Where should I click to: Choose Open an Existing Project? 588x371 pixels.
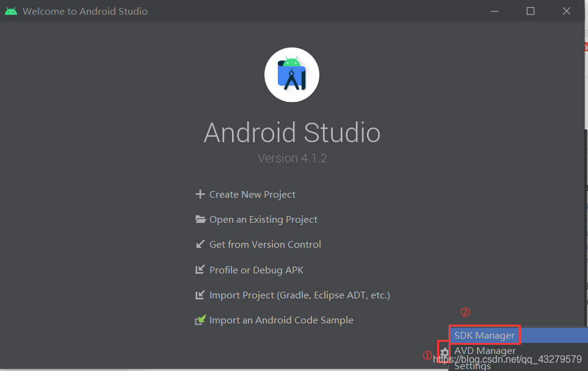tap(263, 220)
